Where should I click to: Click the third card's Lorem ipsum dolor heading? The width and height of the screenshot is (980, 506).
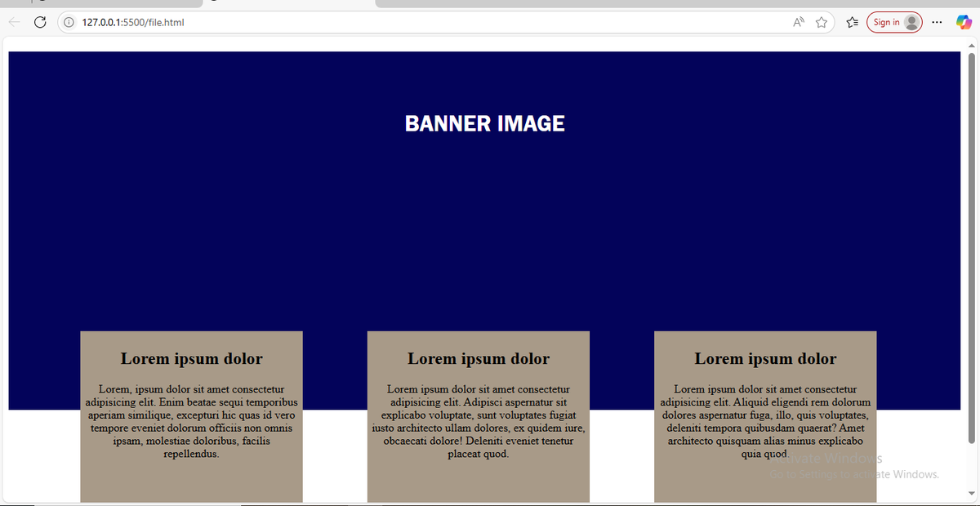pos(766,358)
